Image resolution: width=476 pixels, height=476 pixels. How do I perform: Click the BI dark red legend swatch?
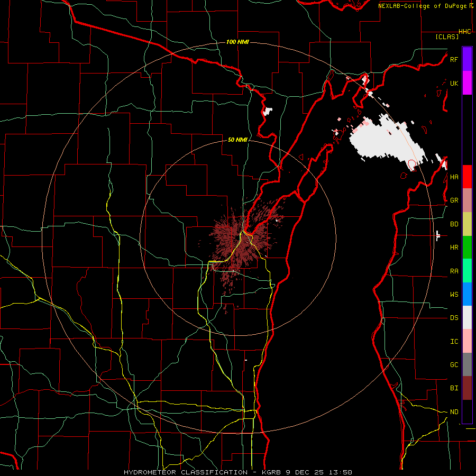pyautogui.click(x=467, y=388)
